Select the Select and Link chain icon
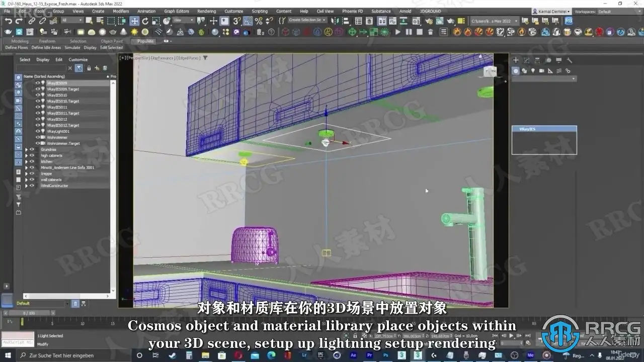This screenshot has width=644, height=362. tap(32, 21)
